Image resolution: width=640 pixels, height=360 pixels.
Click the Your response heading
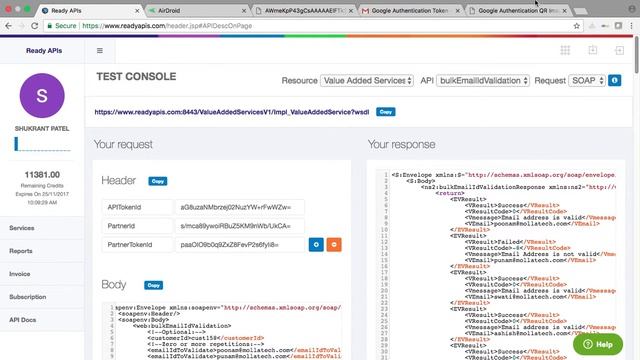pyautogui.click(x=401, y=144)
